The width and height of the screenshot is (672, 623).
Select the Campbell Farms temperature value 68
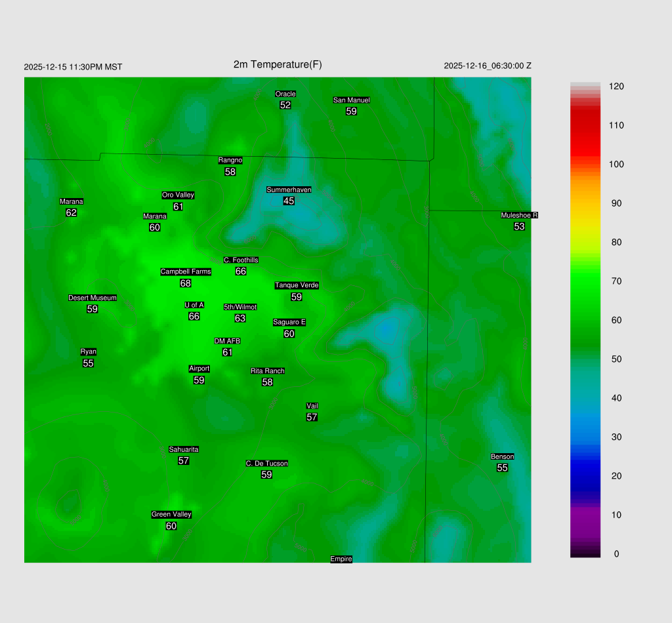pos(186,283)
